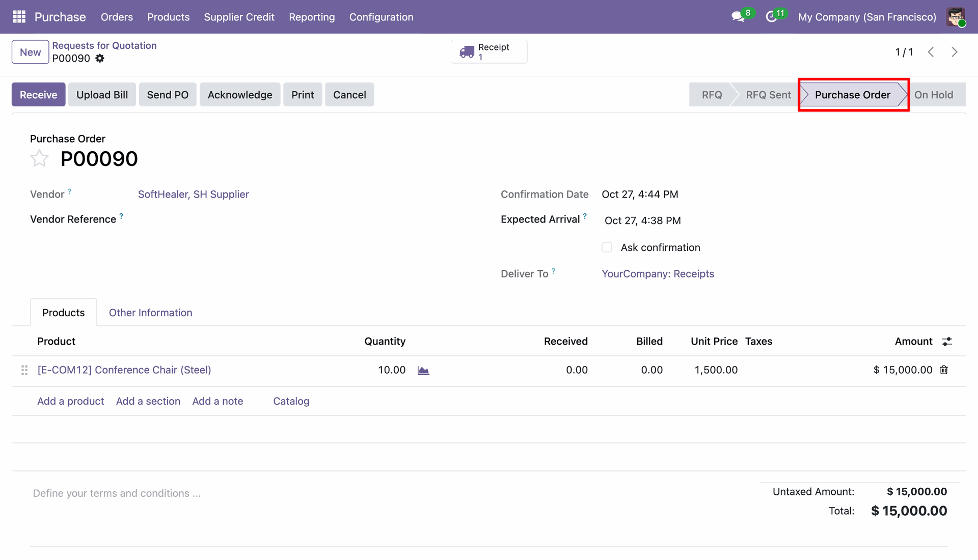The width and height of the screenshot is (978, 560).
Task: Click the Receipt truck icon
Action: point(467,52)
